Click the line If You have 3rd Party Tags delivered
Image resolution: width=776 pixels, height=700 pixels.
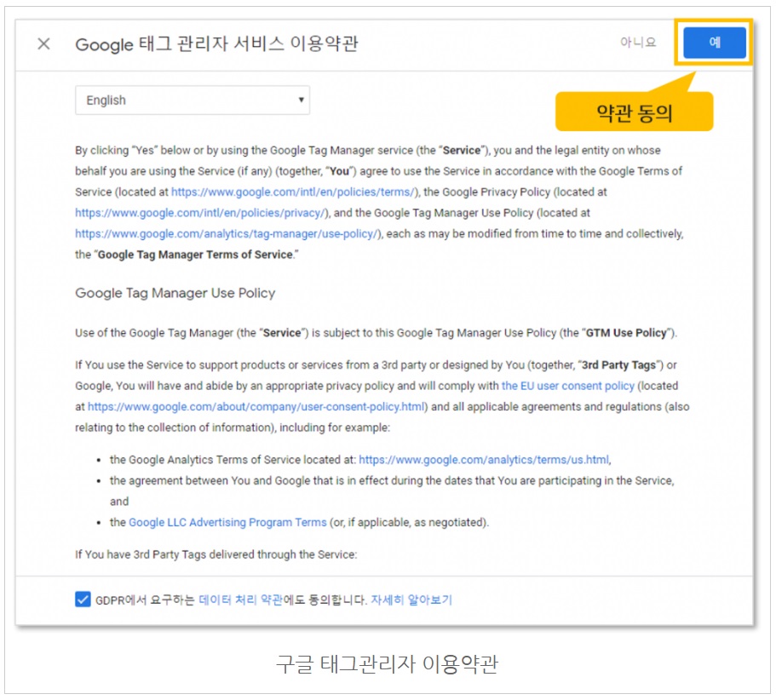point(216,554)
